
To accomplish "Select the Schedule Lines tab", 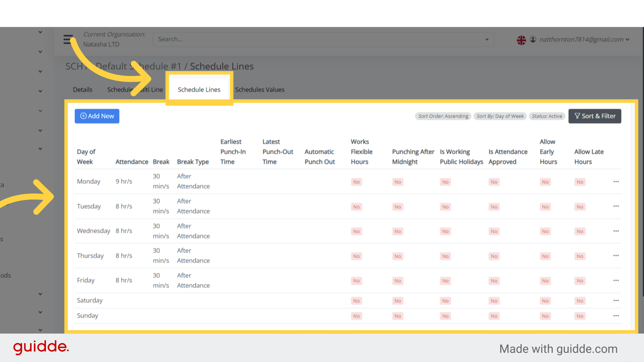I will click(x=199, y=90).
